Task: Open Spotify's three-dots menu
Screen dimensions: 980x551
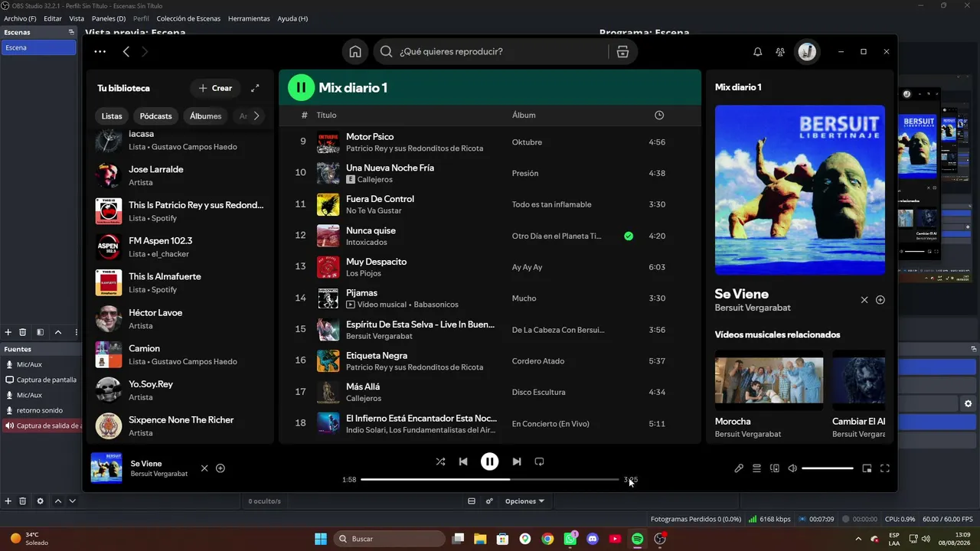Action: coord(100,51)
